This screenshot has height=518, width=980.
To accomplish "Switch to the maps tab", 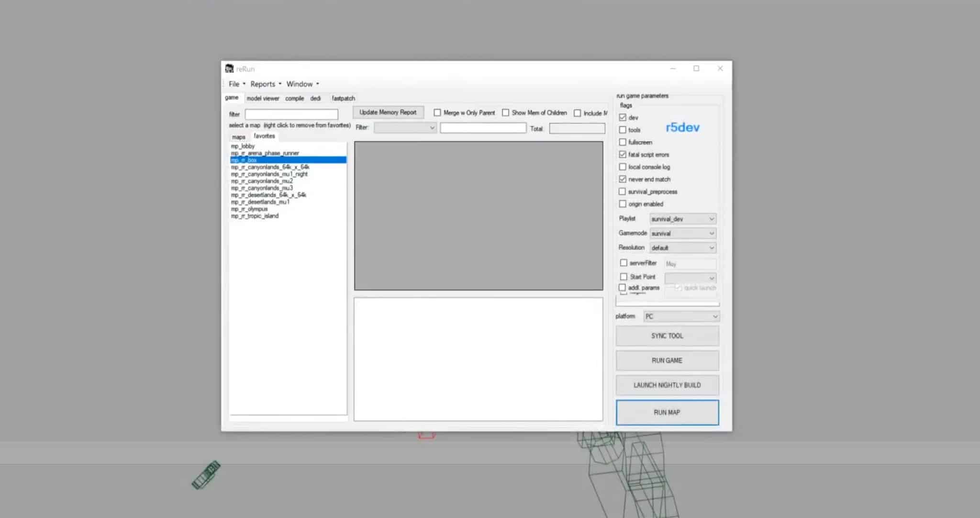I will [x=238, y=137].
